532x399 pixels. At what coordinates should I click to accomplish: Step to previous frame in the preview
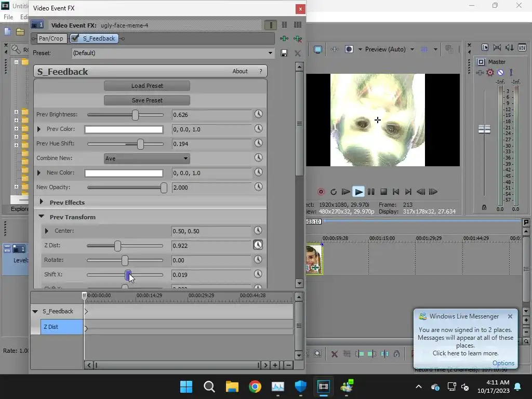click(421, 192)
